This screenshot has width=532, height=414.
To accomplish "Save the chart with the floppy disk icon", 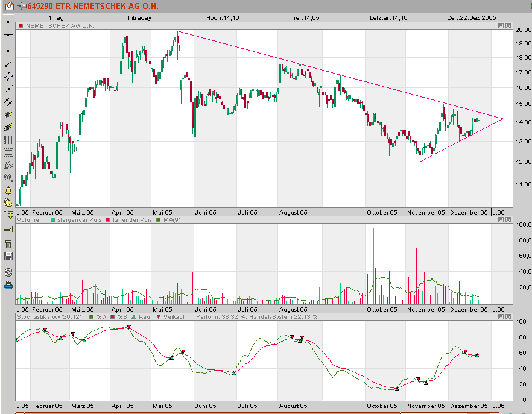I will point(8,257).
